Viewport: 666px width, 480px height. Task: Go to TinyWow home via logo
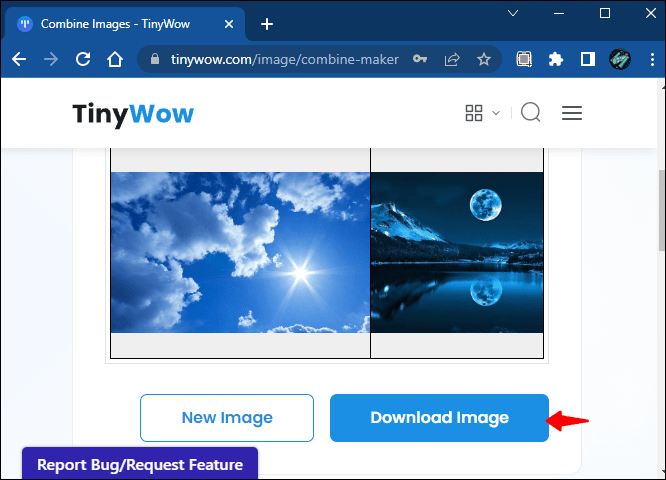point(133,114)
